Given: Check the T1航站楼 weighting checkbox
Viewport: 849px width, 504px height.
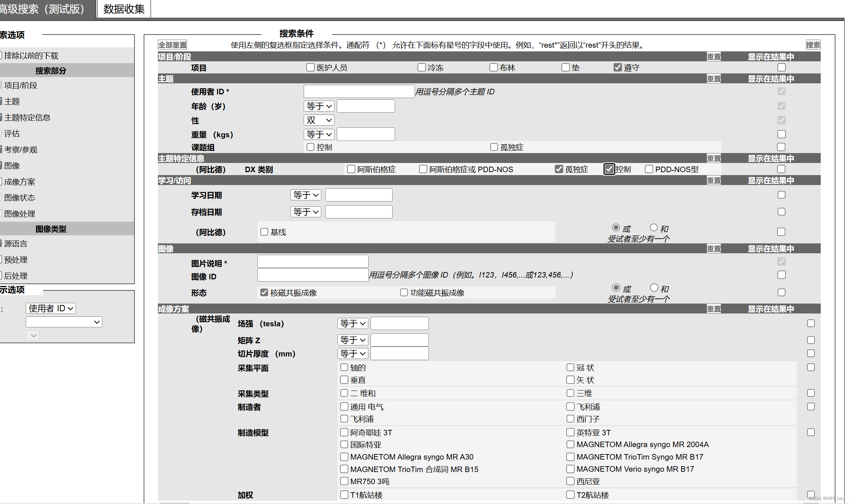Looking at the screenshot, I should click(x=344, y=494).
